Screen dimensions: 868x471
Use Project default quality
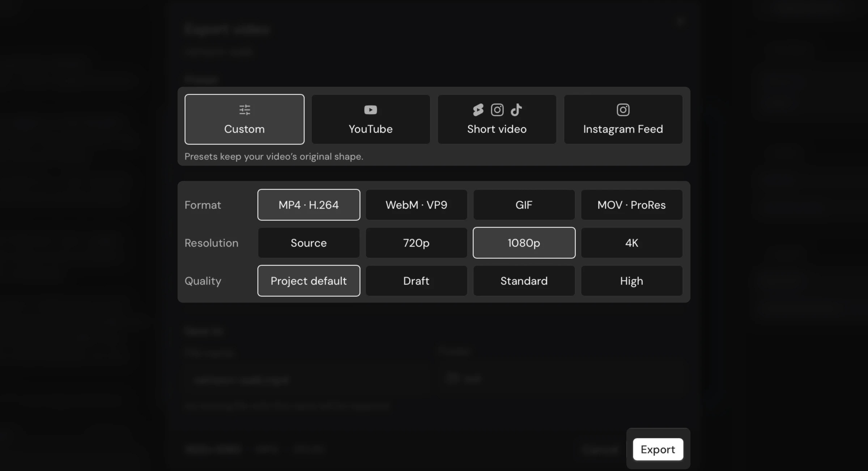point(309,281)
